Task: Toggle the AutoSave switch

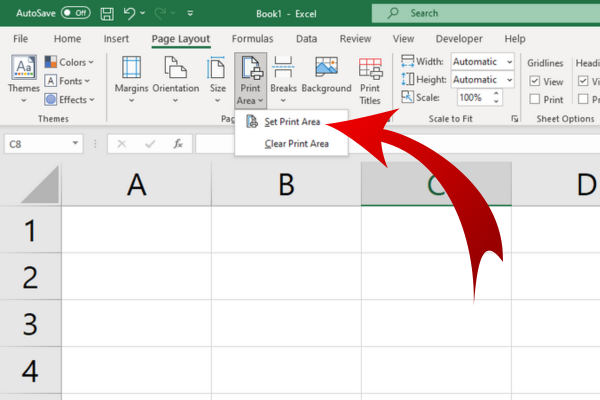Action: click(x=76, y=13)
